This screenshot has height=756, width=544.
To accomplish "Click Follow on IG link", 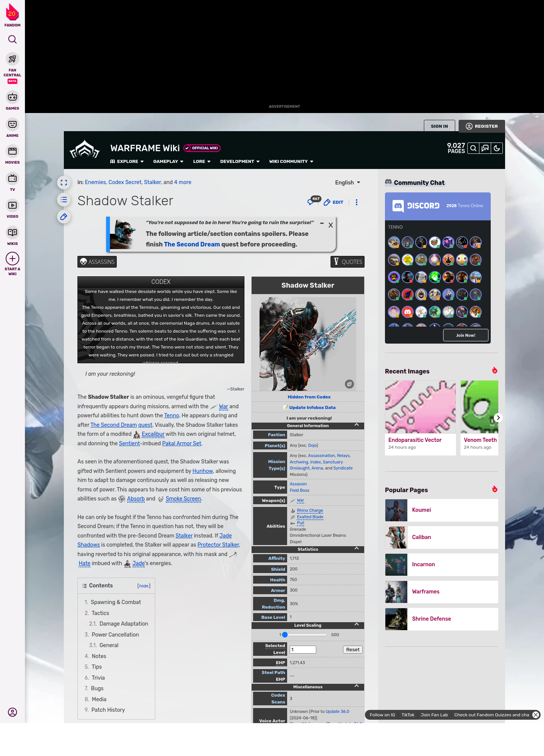I will [382, 715].
